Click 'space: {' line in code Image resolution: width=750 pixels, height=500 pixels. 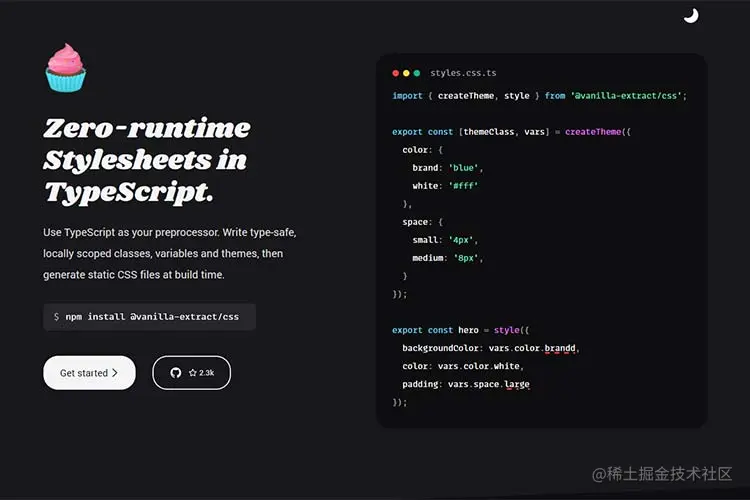[422, 222]
